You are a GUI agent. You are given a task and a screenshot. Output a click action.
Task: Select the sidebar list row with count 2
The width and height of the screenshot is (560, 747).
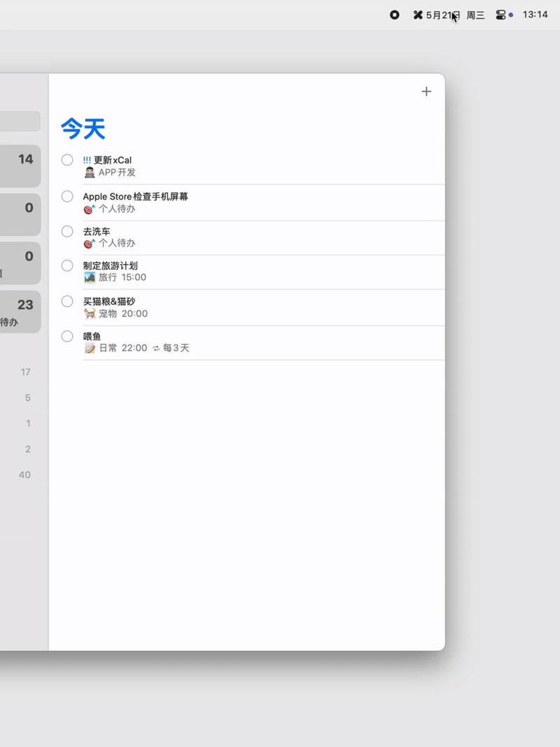[x=24, y=449]
